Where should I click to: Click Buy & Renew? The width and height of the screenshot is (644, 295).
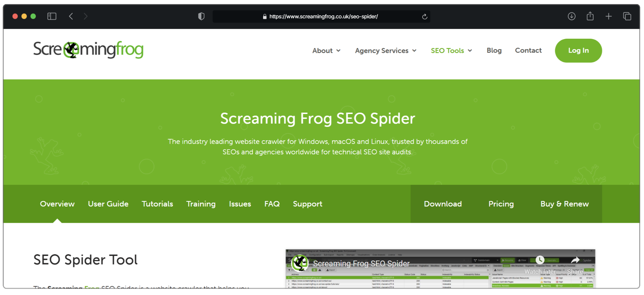(x=564, y=204)
